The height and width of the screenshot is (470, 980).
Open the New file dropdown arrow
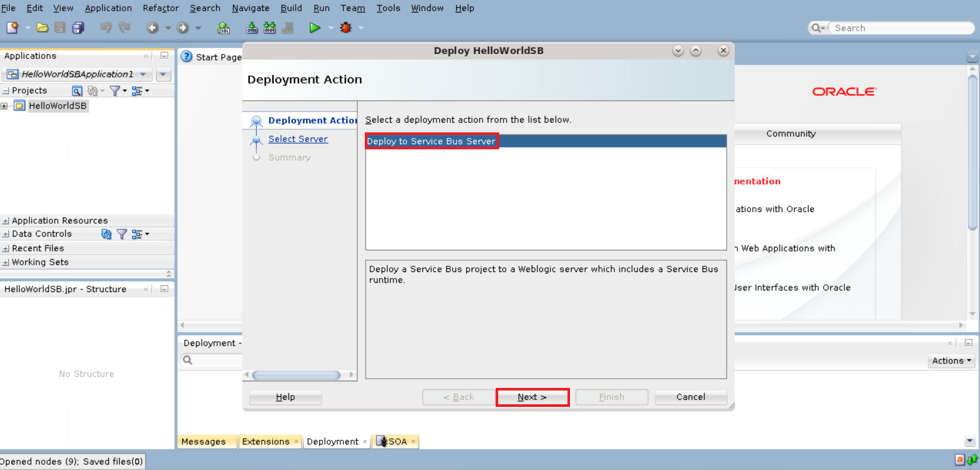(28, 28)
